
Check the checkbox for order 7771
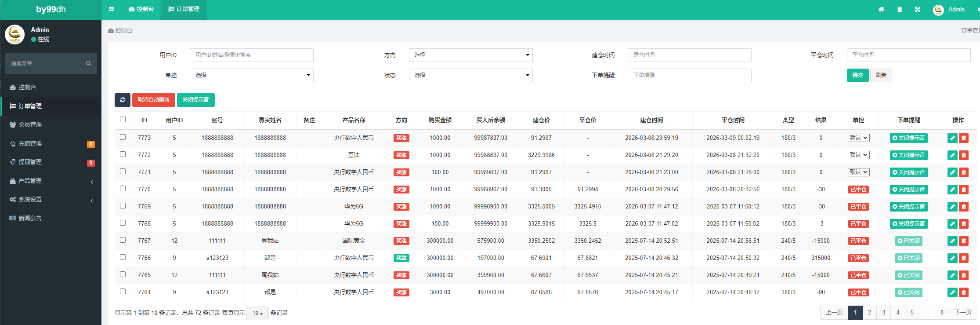point(123,171)
